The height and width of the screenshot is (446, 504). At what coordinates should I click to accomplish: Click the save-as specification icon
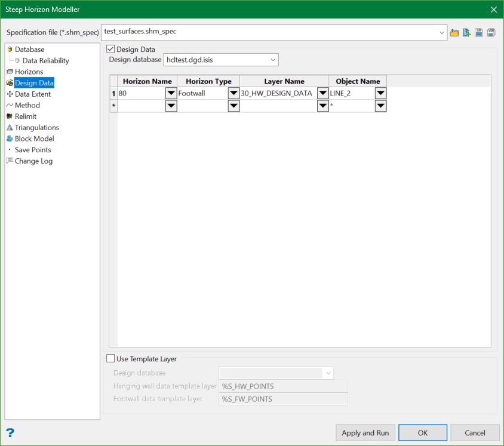(491, 32)
